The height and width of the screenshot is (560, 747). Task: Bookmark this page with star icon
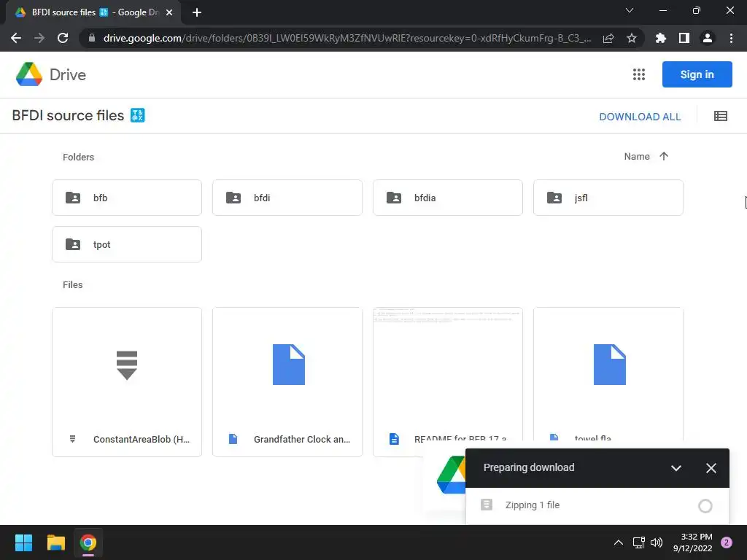coord(632,38)
